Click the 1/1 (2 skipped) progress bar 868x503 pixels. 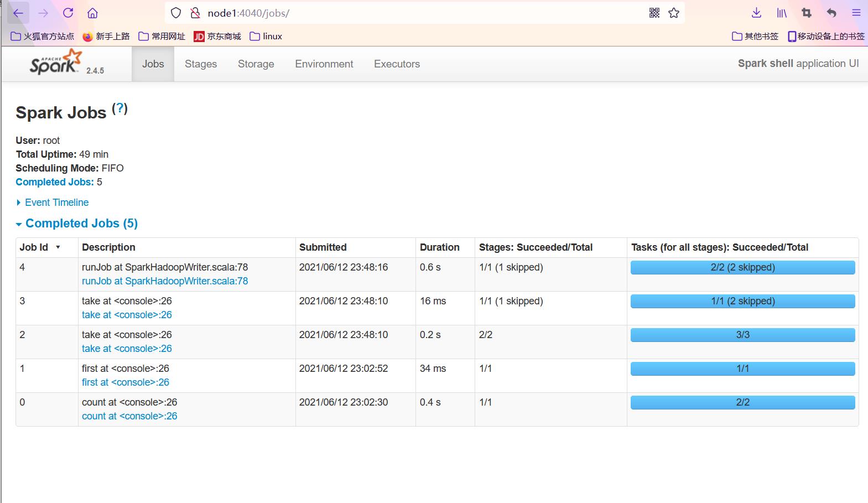(x=743, y=301)
